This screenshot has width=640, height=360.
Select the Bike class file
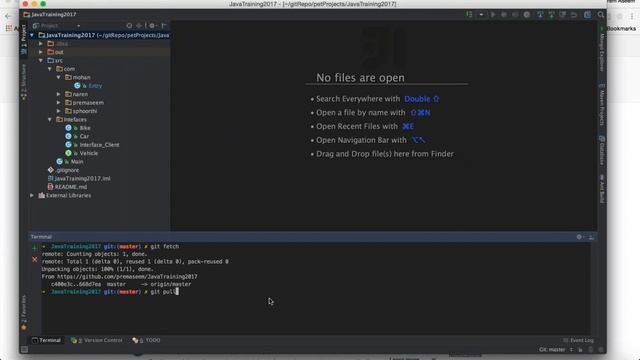(x=78, y=128)
